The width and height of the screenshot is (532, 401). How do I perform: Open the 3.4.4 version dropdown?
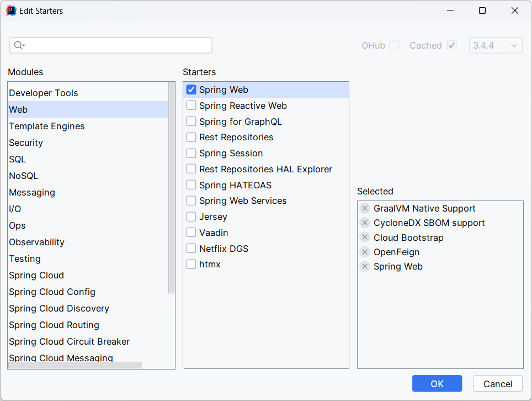(496, 45)
